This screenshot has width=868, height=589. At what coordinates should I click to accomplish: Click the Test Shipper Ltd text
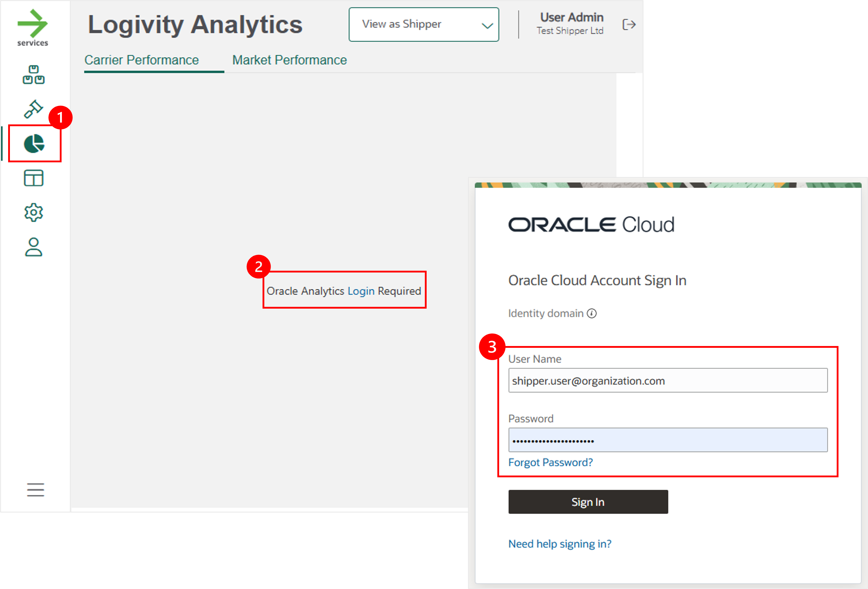pyautogui.click(x=570, y=31)
